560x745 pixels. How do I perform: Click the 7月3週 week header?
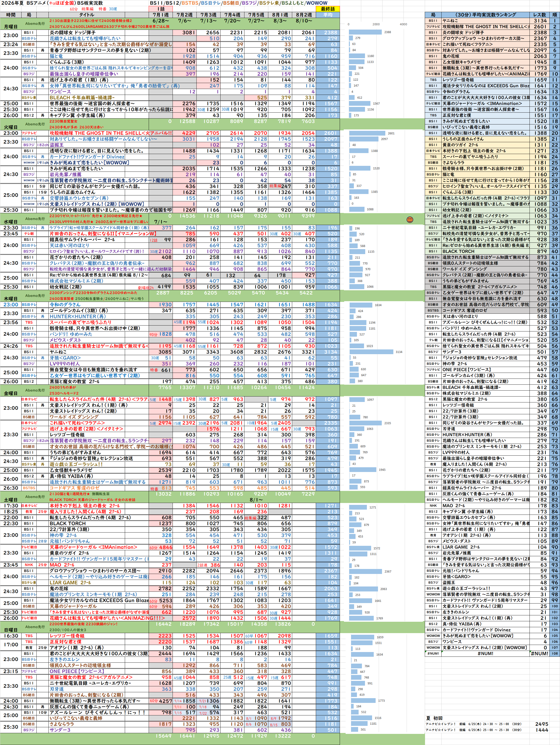[x=208, y=15]
